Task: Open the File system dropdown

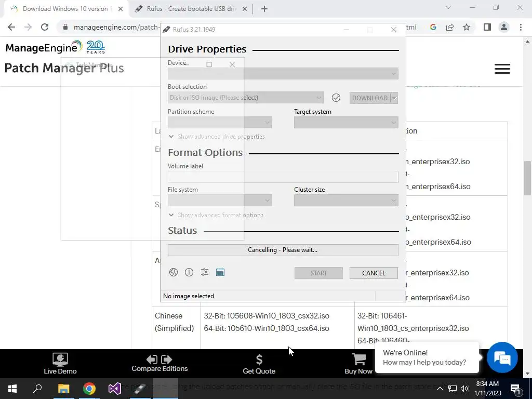Action: tap(220, 201)
